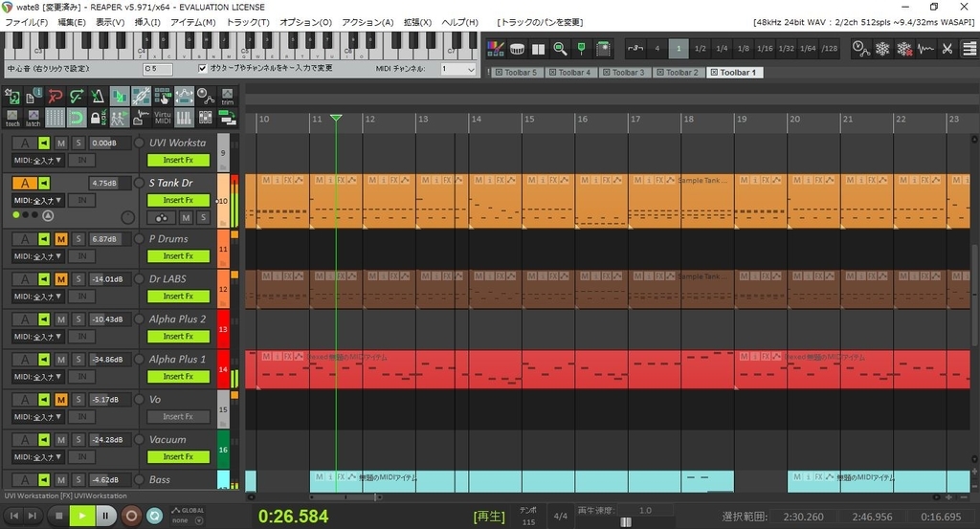Open the 編集(E) menu

click(x=72, y=22)
